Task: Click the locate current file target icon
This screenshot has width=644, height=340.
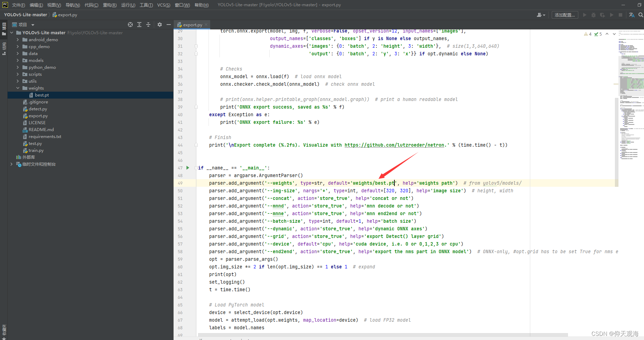Action: 130,25
